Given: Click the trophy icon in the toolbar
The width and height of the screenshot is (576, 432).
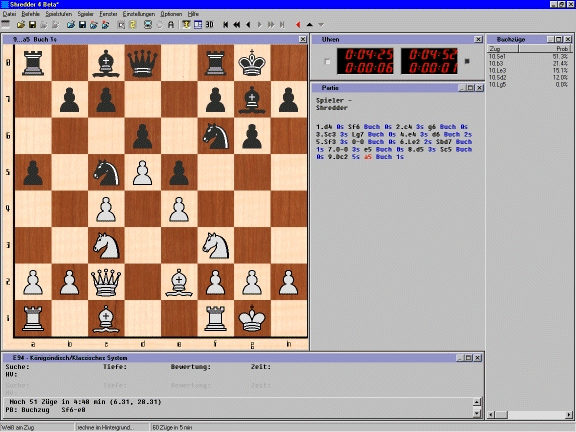Looking at the screenshot, I should (186, 25).
